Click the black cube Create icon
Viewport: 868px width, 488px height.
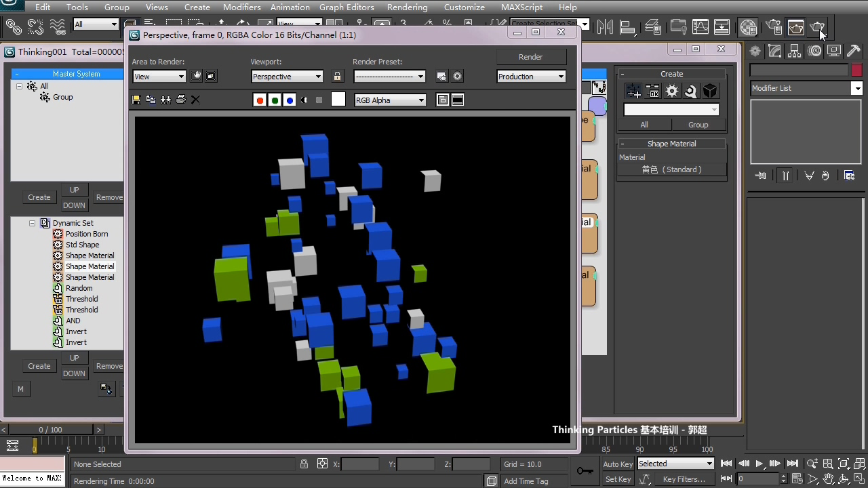pos(709,91)
